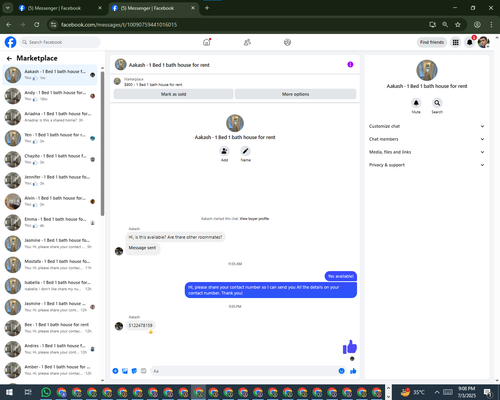Click the large Aakash profile thumbnail in side panel
This screenshot has height=400, width=500.
[x=427, y=70]
